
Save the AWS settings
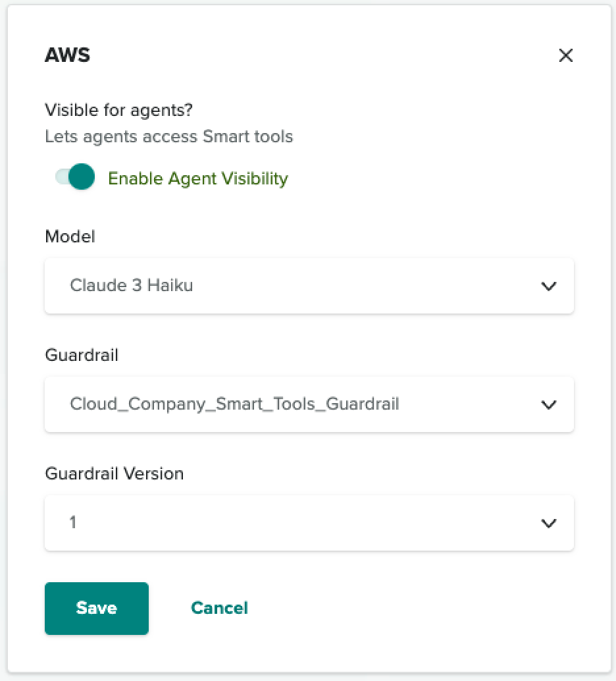click(97, 608)
